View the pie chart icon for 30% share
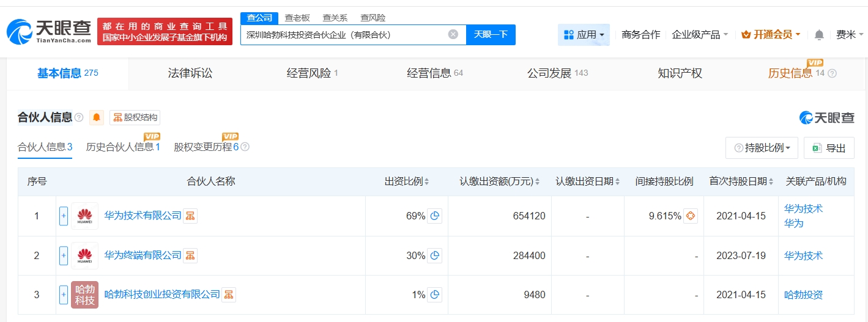This screenshot has width=868, height=322. (434, 255)
